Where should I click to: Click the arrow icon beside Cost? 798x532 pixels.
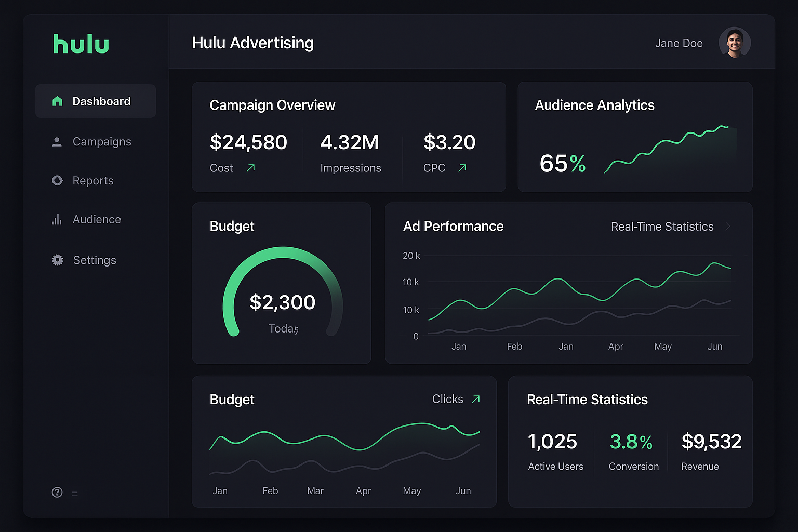click(251, 168)
